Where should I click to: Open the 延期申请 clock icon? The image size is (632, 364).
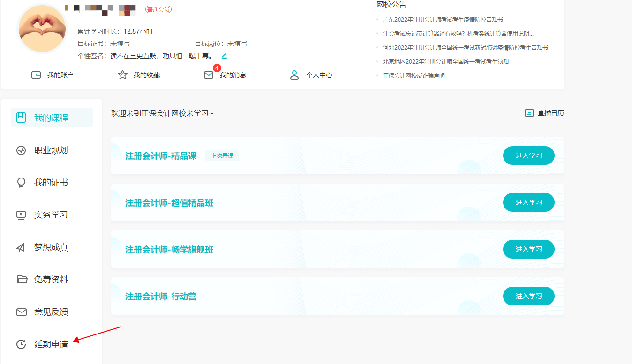click(x=21, y=344)
